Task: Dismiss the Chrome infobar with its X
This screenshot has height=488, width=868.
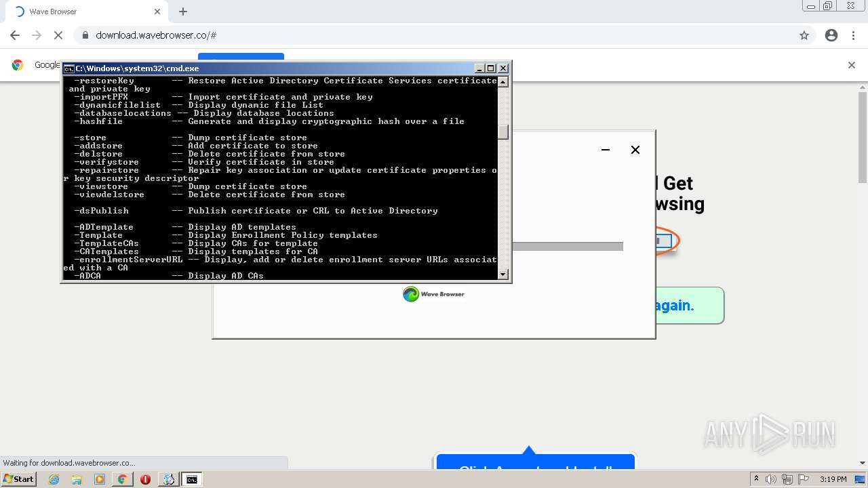Action: [852, 65]
